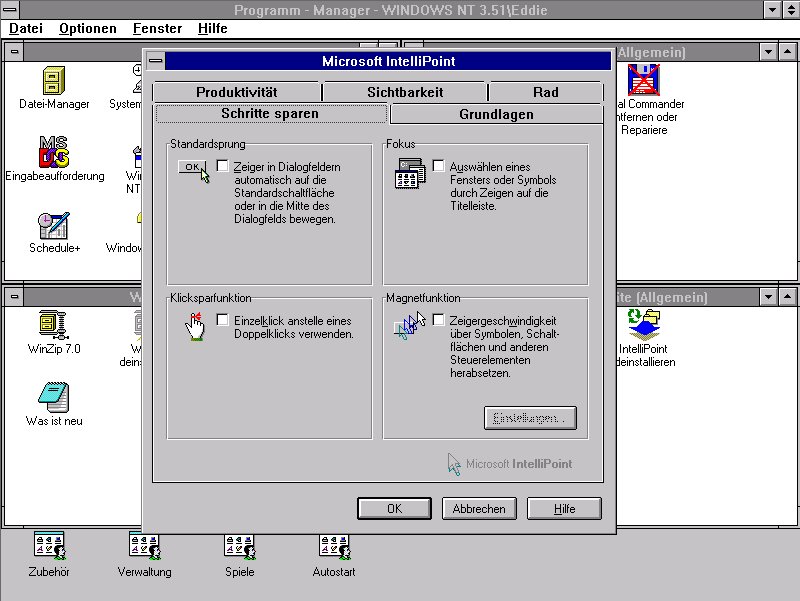
Task: Open the Zubehör program group icon
Action: [x=49, y=546]
